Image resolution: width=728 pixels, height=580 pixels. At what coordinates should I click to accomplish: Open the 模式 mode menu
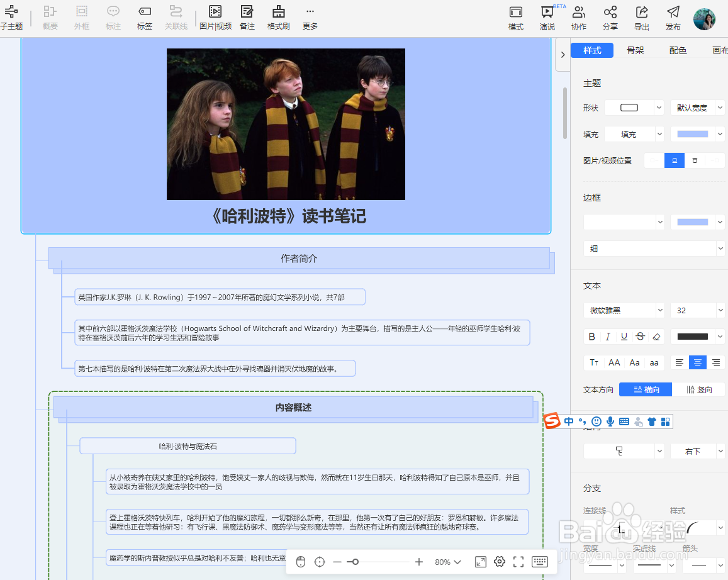tap(516, 18)
